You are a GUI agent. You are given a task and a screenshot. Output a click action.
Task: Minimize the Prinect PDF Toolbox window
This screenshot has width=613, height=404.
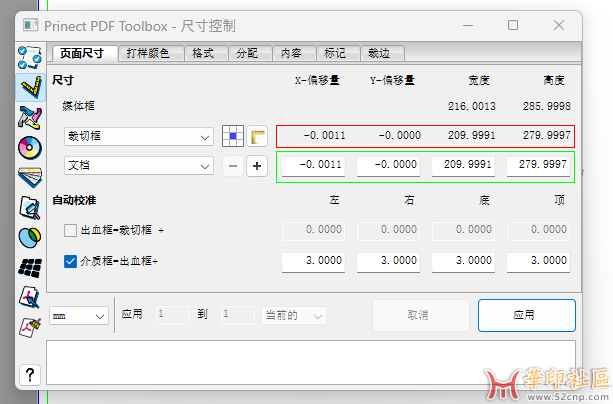click(468, 25)
